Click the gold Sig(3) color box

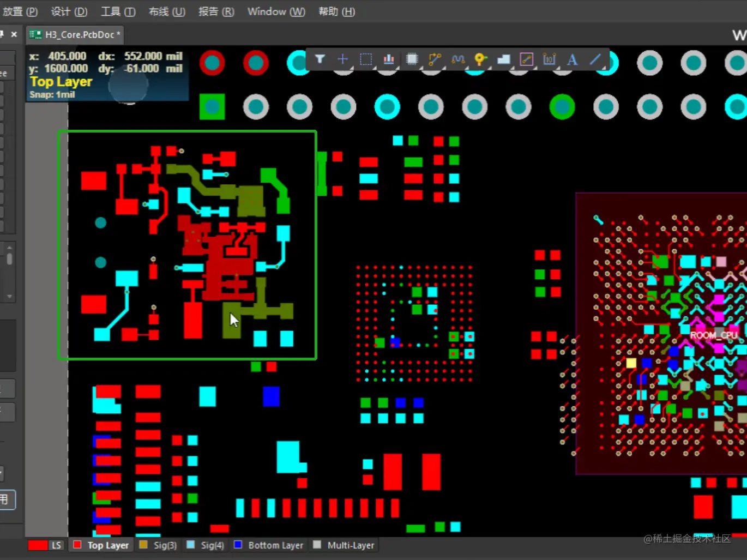[143, 545]
